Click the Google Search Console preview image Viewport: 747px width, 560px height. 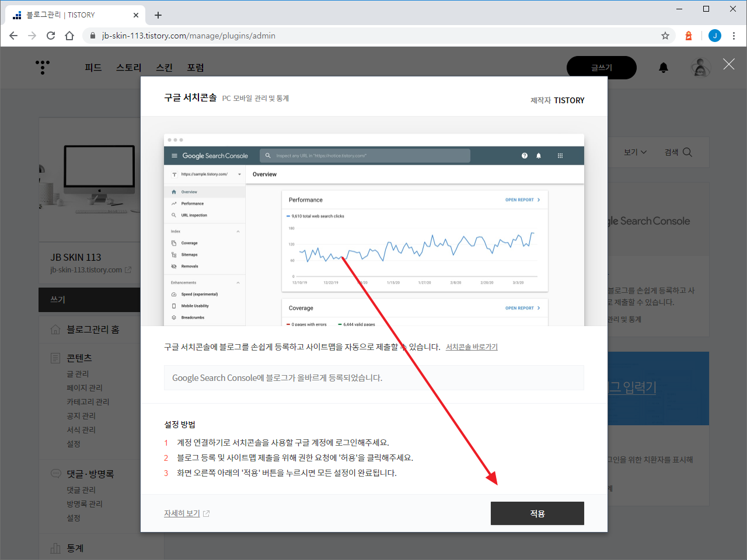[x=374, y=230]
